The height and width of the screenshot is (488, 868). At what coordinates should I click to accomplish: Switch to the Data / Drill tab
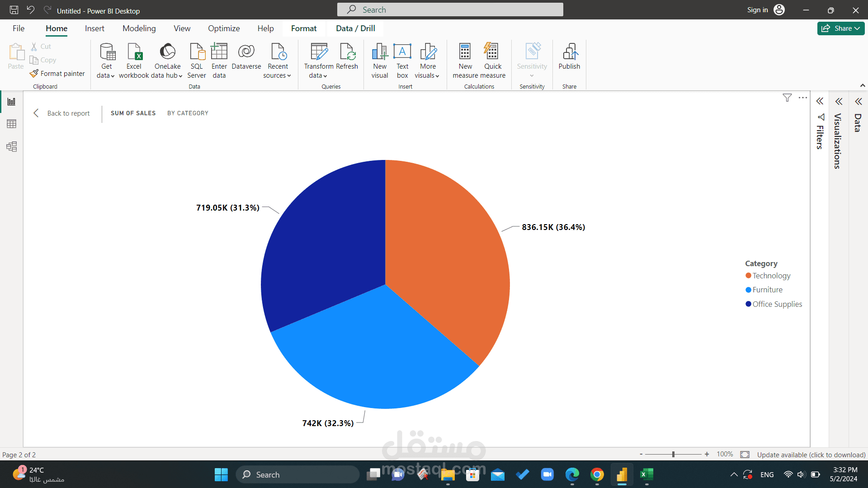(x=355, y=28)
